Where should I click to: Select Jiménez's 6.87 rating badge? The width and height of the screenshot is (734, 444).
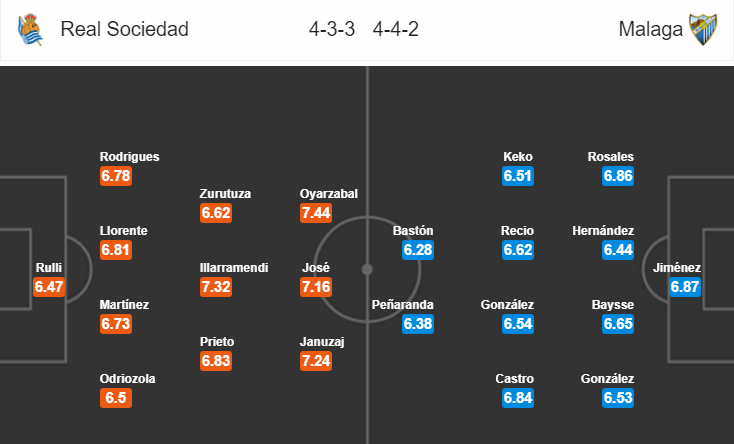[685, 287]
